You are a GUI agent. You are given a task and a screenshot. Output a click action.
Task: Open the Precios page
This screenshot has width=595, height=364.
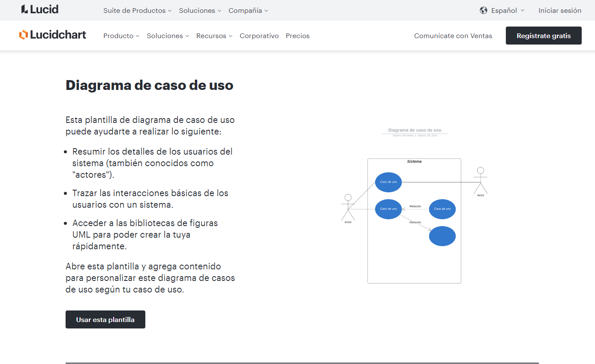tap(298, 36)
